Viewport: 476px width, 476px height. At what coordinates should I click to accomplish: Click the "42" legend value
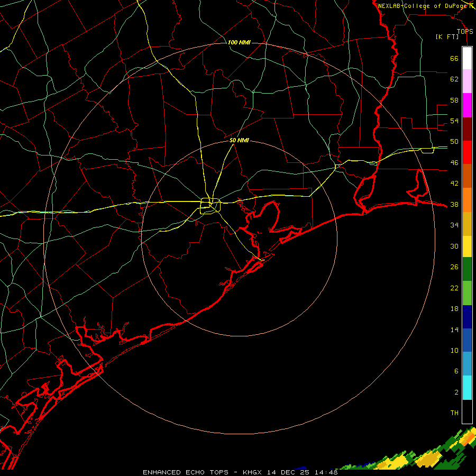(454, 184)
